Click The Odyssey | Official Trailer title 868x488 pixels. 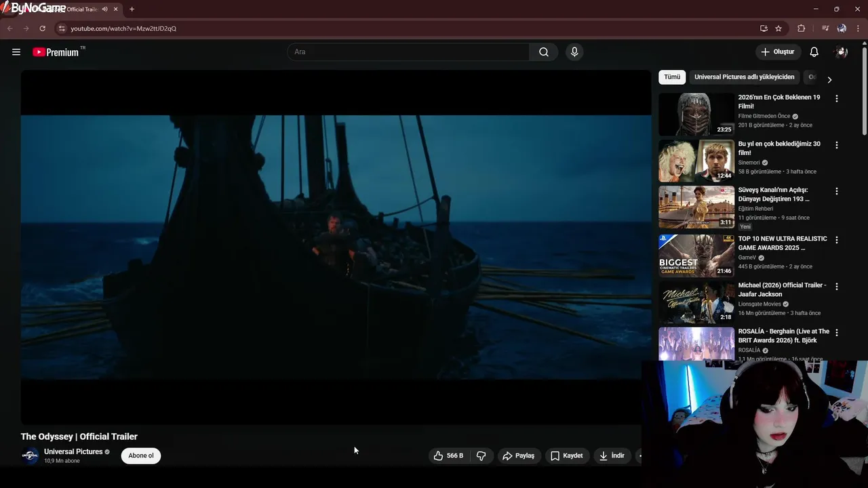(79, 436)
